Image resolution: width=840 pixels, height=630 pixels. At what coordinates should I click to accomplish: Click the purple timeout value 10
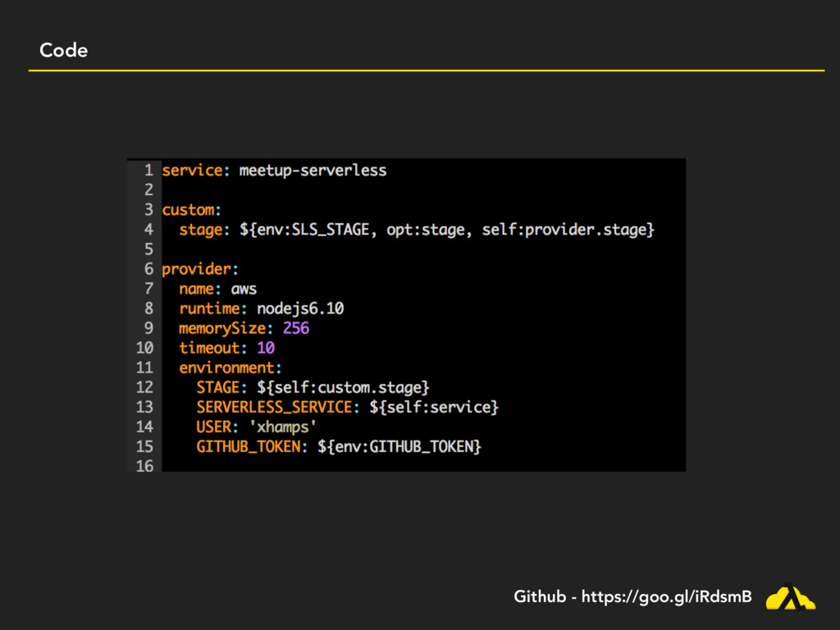coord(266,348)
